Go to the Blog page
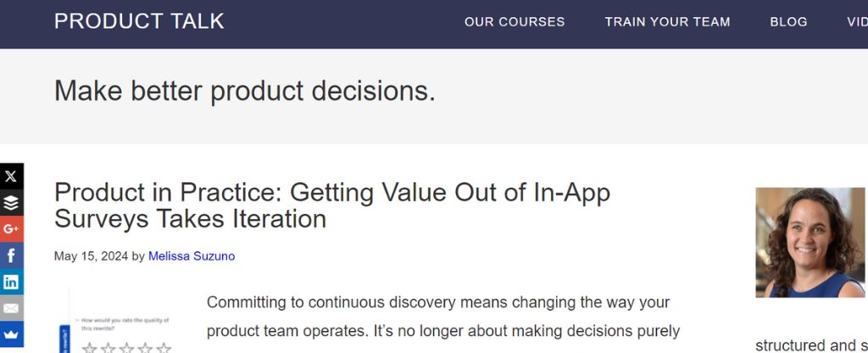This screenshot has height=353, width=868. point(788,22)
